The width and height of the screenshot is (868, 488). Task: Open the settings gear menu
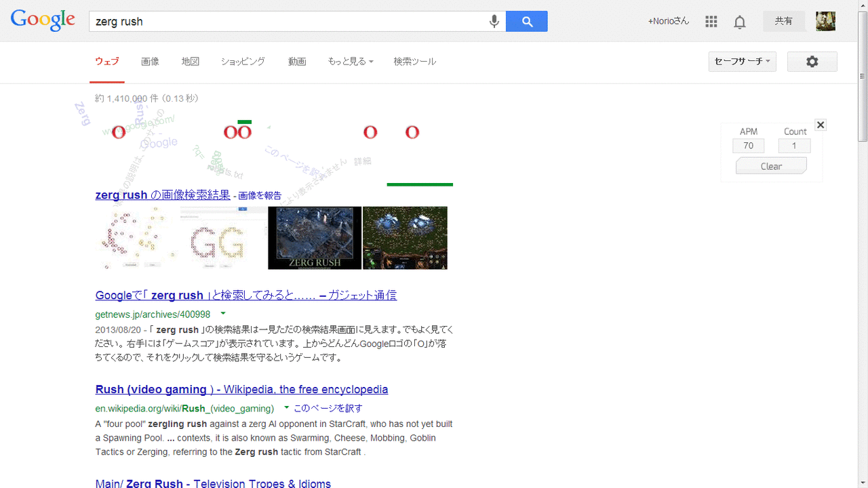click(x=812, y=62)
